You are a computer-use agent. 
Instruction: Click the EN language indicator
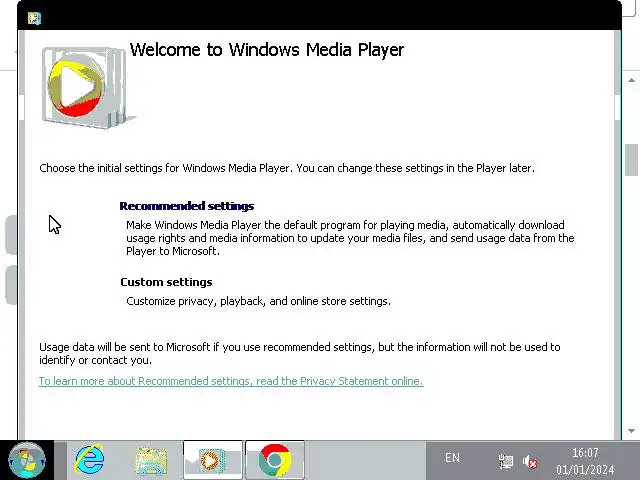[x=452, y=458]
